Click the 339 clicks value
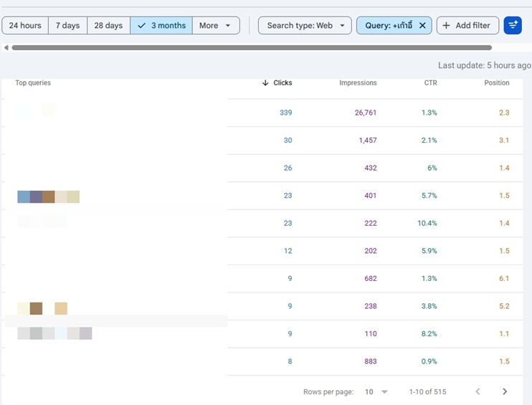Viewport: 532px width, 405px height. click(x=285, y=113)
